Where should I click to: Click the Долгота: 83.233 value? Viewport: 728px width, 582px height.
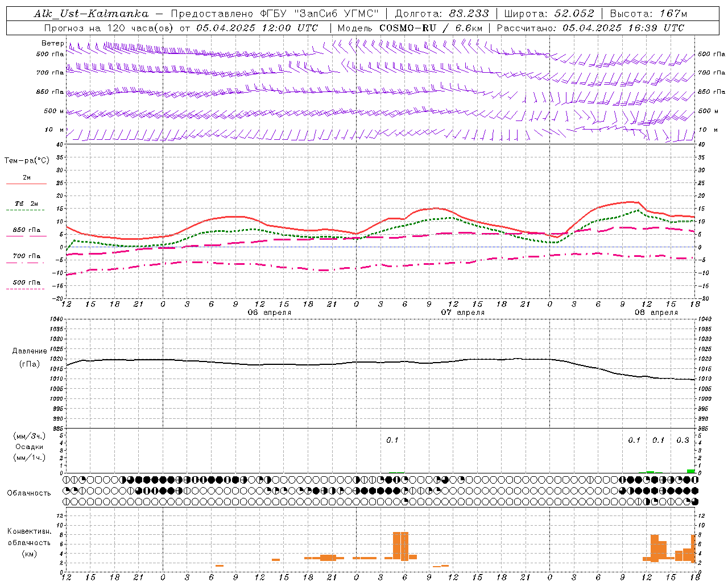(442, 14)
